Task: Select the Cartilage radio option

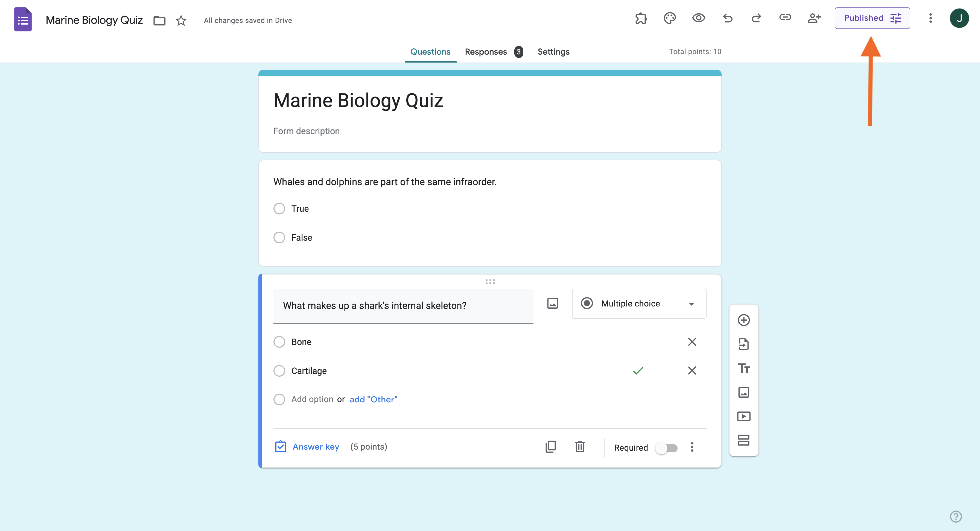Action: tap(279, 371)
